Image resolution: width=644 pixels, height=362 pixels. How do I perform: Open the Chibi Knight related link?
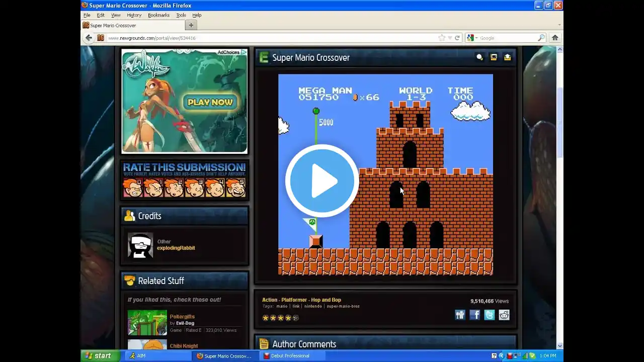coord(184,346)
